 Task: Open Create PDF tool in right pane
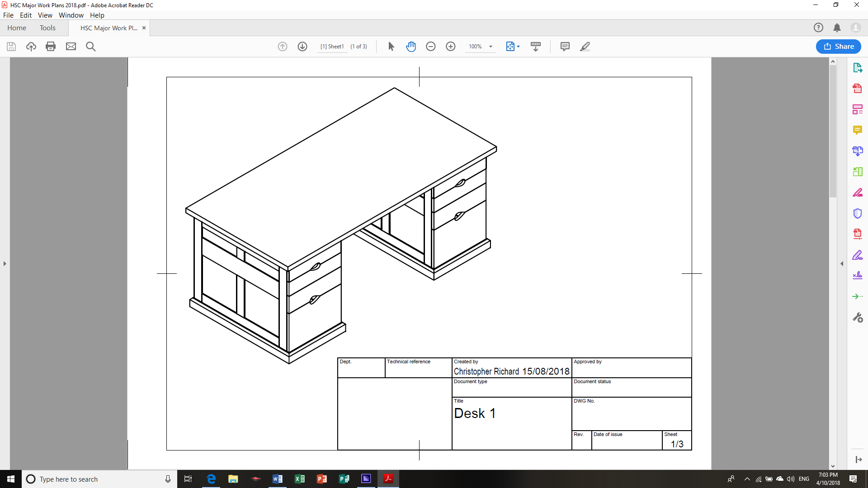(x=858, y=89)
